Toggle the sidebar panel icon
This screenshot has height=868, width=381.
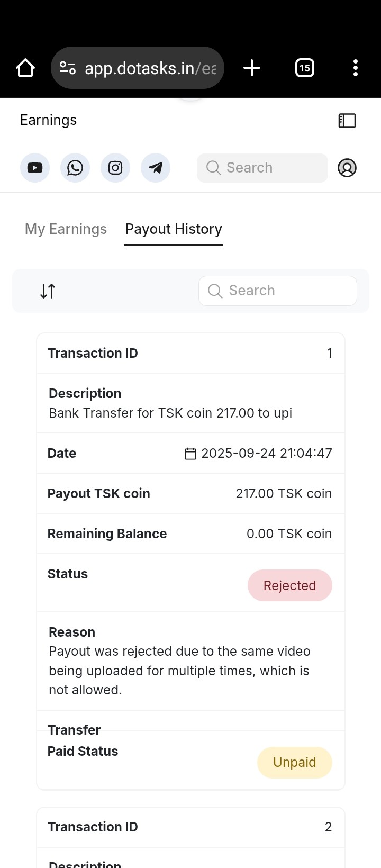pos(347,121)
